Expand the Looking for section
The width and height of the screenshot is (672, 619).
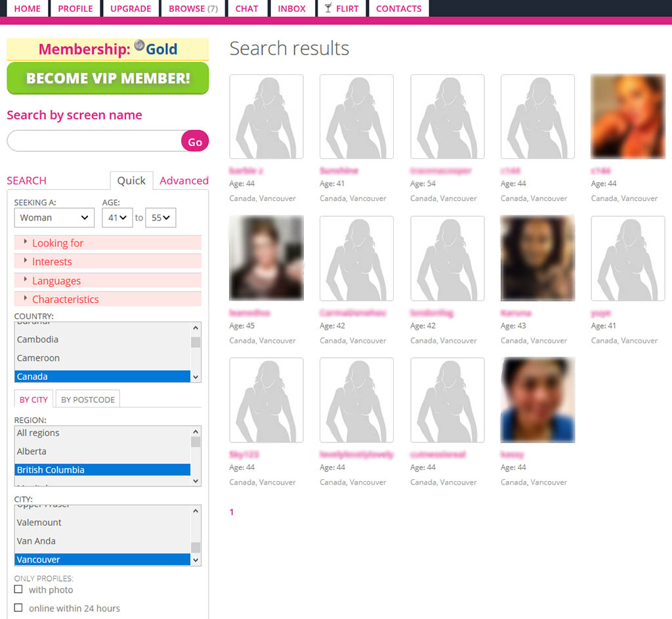click(58, 243)
